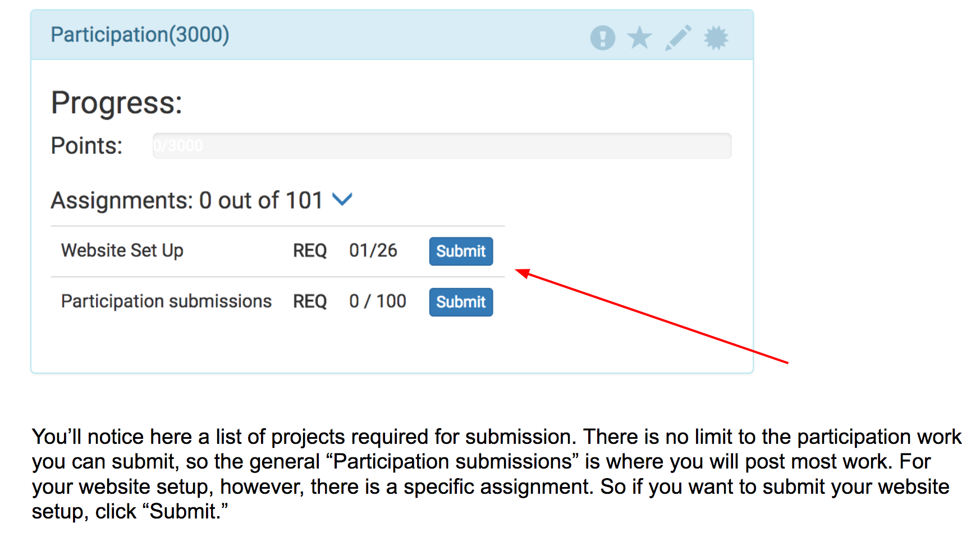Click REQ tag on Participation submissions row
Screen dimensions: 980x560
pyautogui.click(x=310, y=302)
